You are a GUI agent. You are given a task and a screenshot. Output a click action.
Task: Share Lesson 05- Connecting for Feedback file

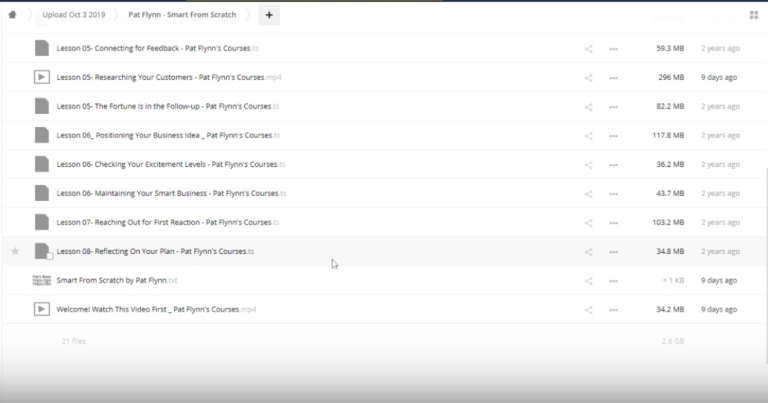pos(588,48)
